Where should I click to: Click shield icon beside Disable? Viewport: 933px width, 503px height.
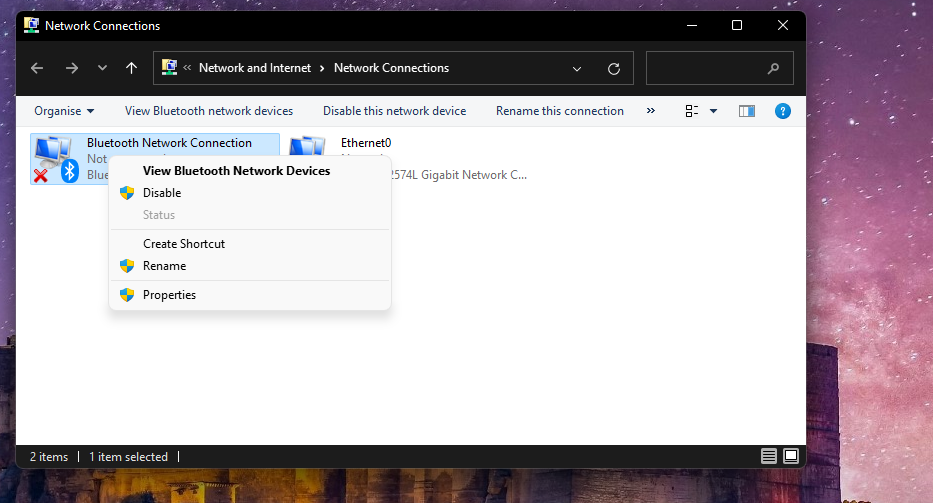127,193
